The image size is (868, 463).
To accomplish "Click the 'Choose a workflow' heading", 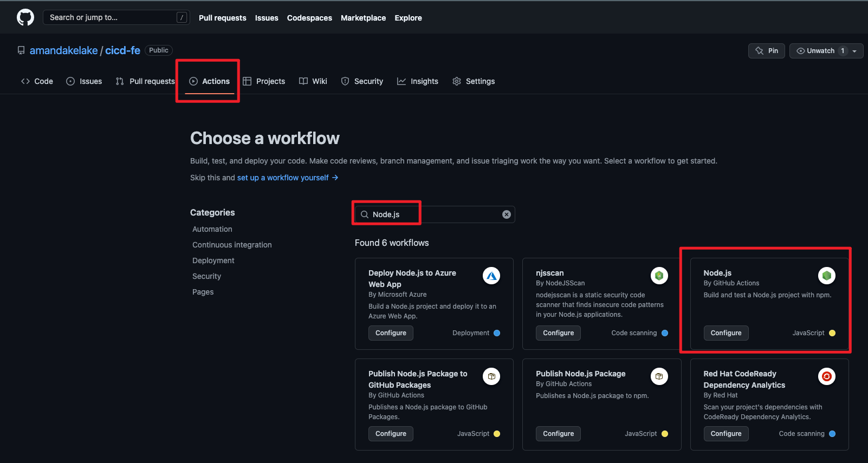I will click(265, 139).
